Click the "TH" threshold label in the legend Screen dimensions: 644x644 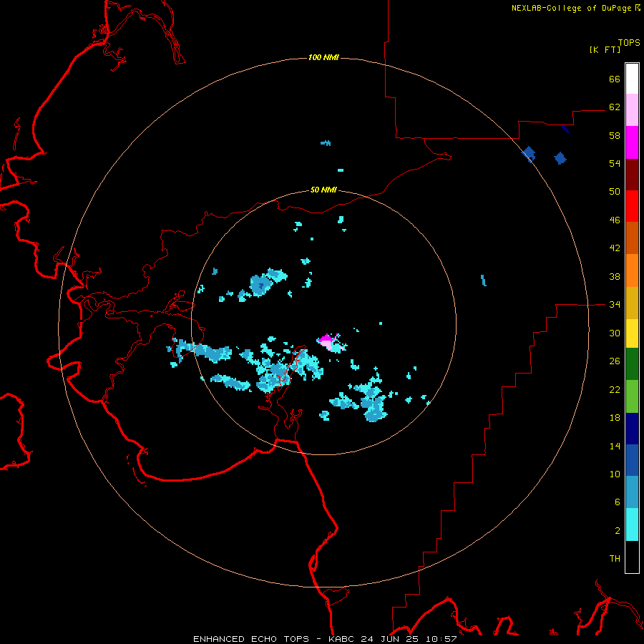click(615, 558)
